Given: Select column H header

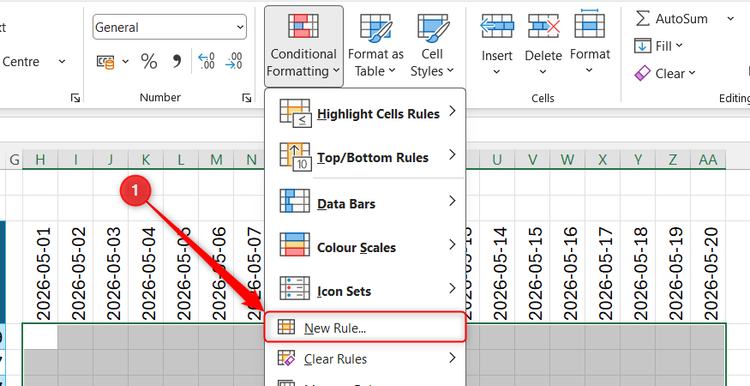Looking at the screenshot, I should coord(40,160).
